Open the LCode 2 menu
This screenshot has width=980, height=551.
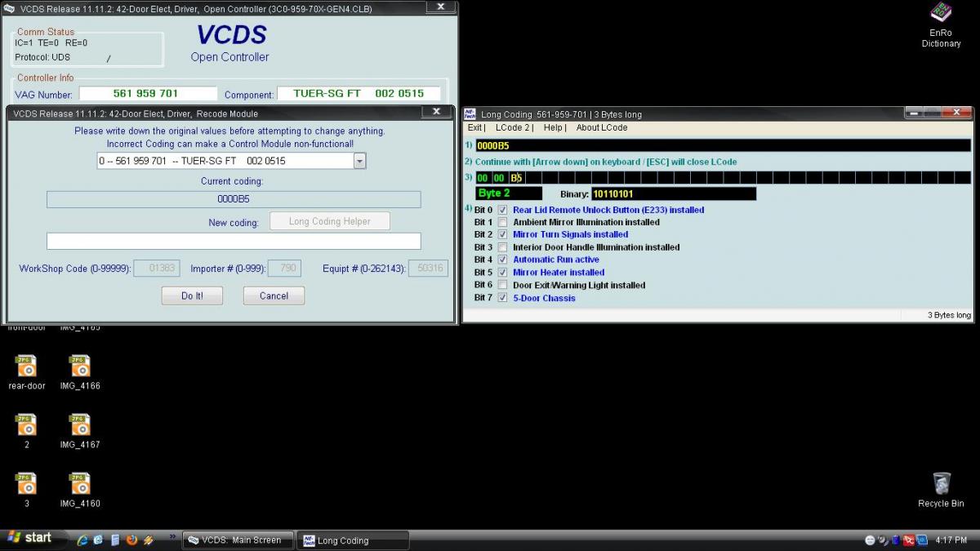(513, 127)
